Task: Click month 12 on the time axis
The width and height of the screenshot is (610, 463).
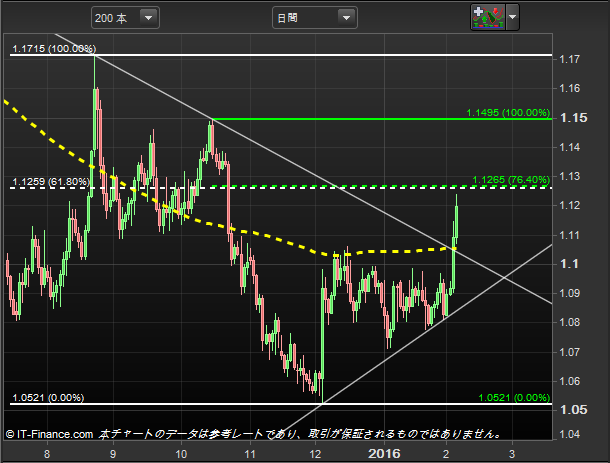Action: [316, 454]
